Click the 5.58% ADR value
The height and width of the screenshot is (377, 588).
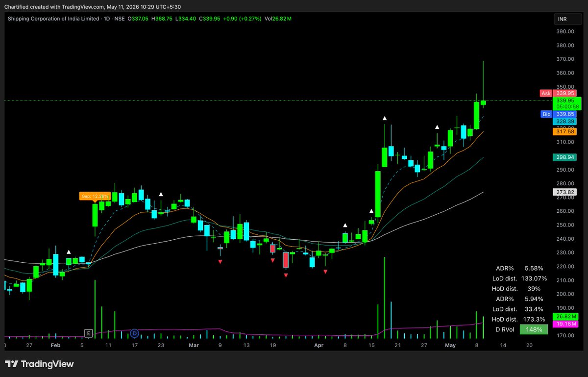(x=534, y=268)
